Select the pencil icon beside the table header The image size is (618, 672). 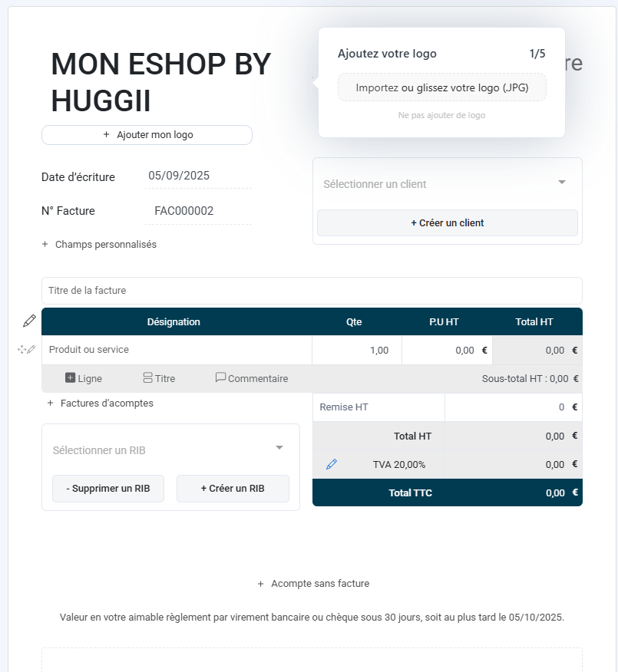[x=28, y=321]
